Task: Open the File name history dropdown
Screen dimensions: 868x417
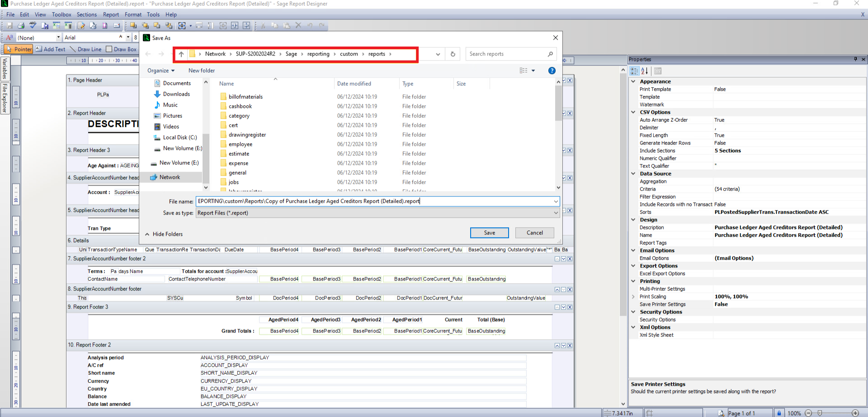Action: (556, 201)
